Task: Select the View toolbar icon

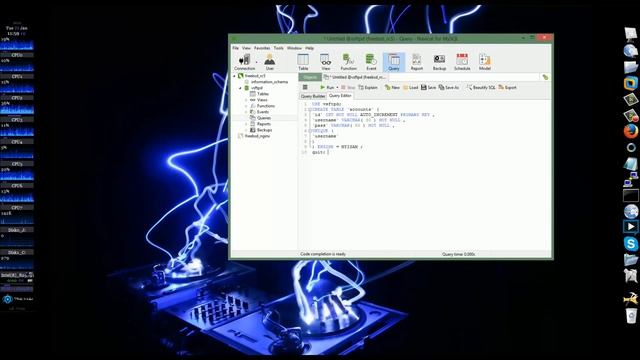Action: pos(325,62)
